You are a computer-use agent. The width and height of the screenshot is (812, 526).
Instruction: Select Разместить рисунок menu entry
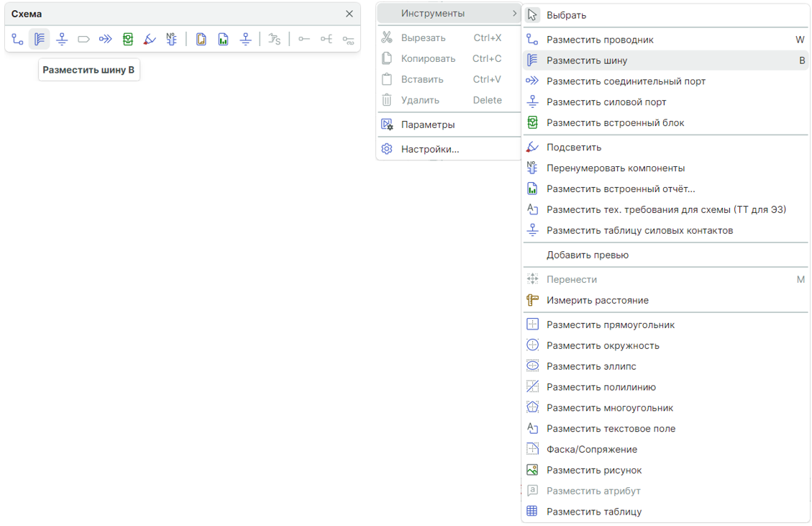pos(594,470)
